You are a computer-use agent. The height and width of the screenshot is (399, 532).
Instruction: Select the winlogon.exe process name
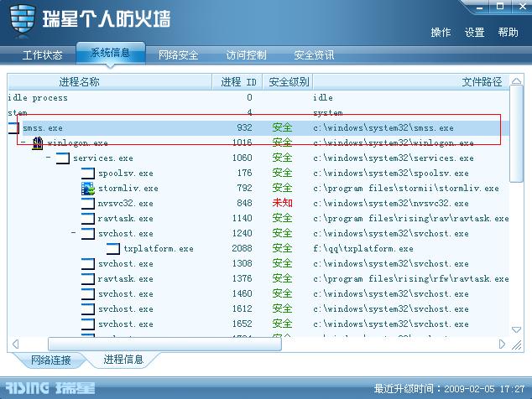[78, 143]
